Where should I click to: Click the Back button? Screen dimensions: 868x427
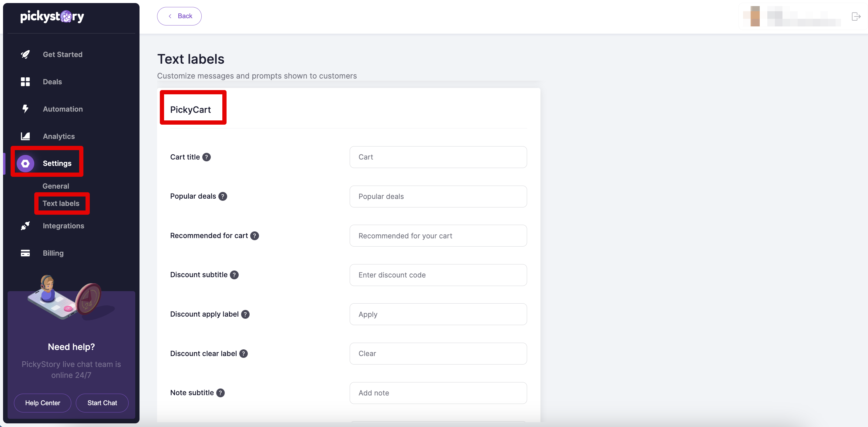[179, 16]
